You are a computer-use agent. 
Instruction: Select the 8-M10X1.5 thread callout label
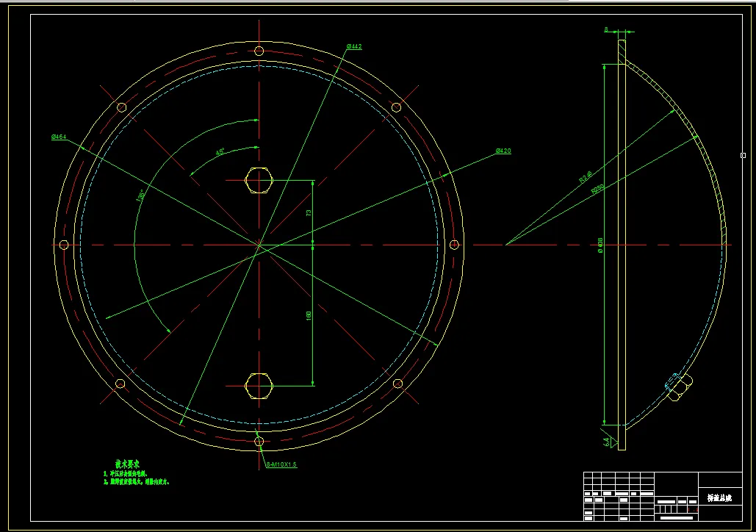point(281,465)
